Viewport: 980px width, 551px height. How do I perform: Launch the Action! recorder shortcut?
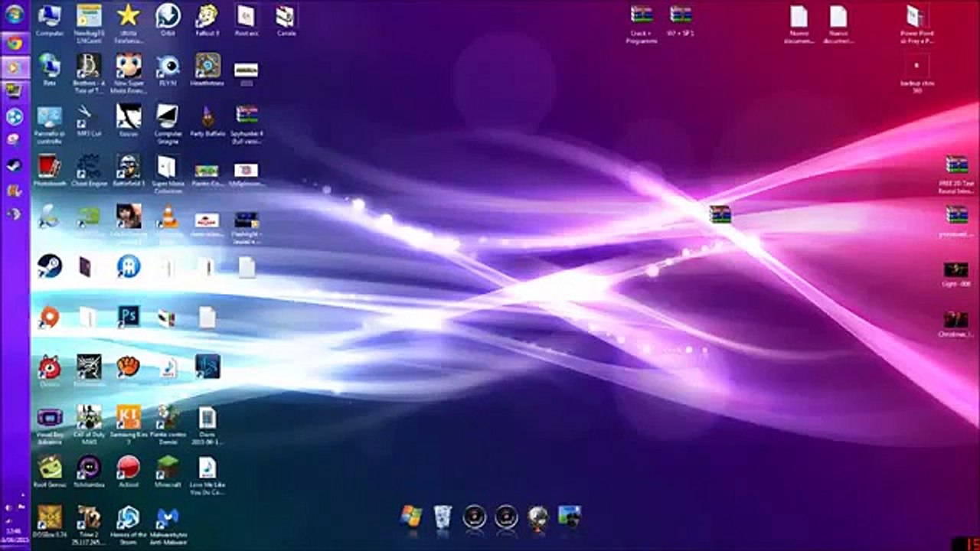(x=129, y=471)
